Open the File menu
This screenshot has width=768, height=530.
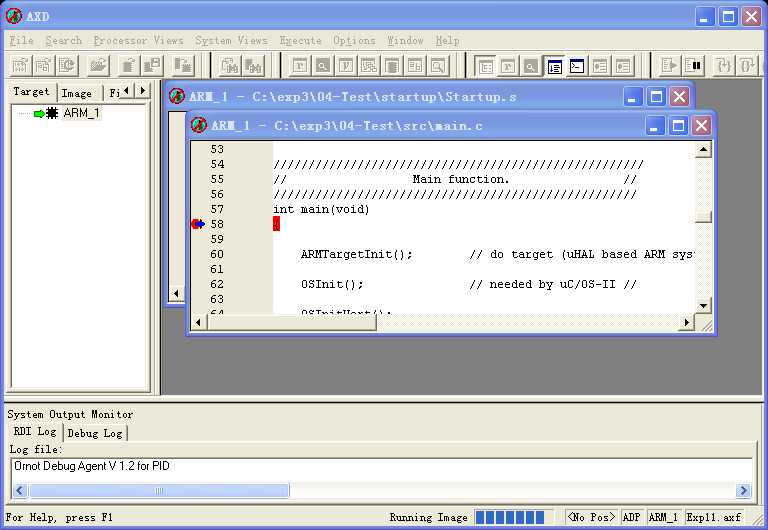coord(22,41)
